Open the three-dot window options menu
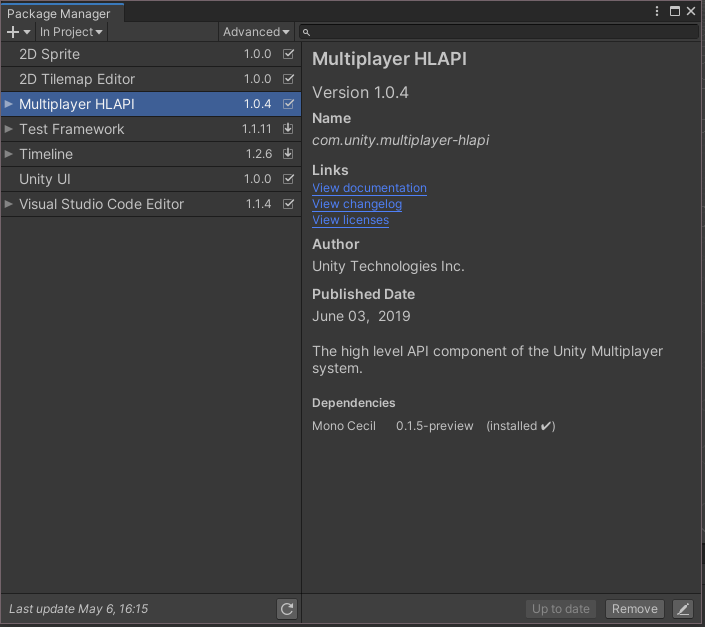 coord(657,11)
